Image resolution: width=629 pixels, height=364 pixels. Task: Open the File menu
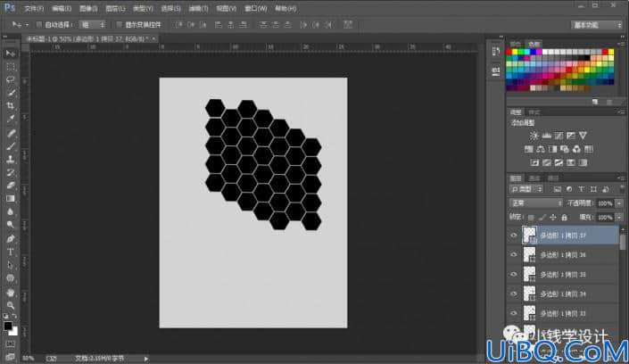pyautogui.click(x=34, y=8)
